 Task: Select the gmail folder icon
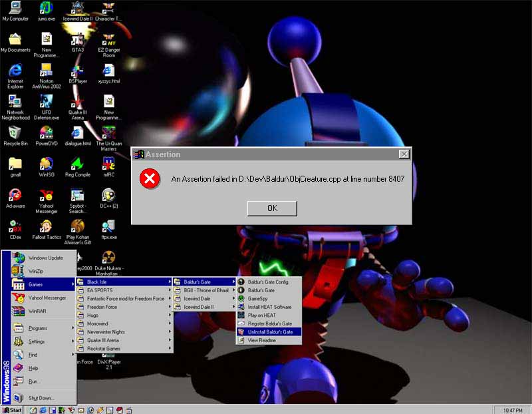15,168
